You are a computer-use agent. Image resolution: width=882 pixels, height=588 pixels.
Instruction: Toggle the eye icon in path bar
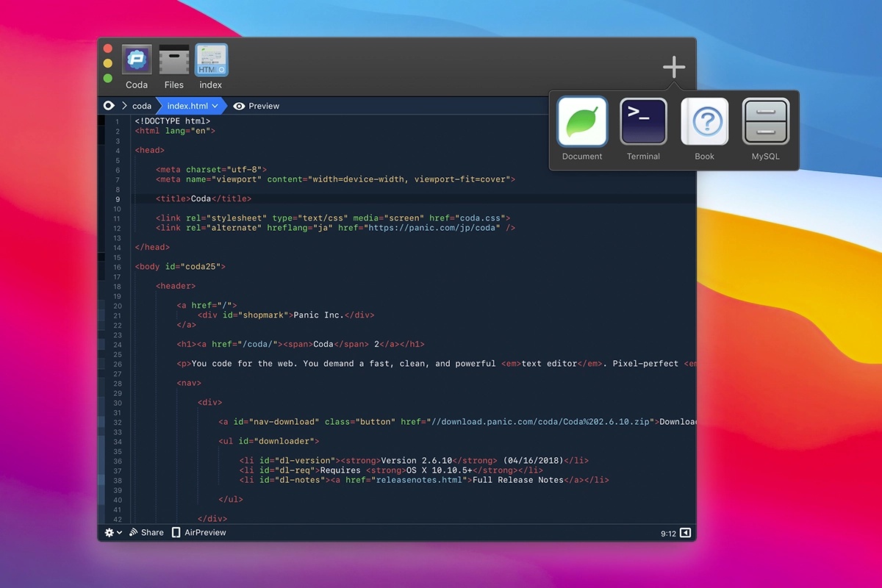click(110, 106)
